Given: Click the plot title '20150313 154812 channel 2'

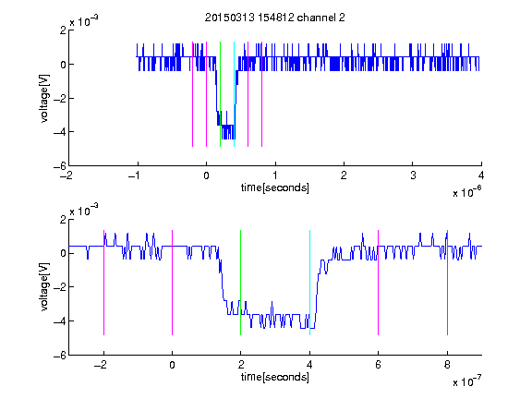Looking at the screenshot, I should coord(275,18).
